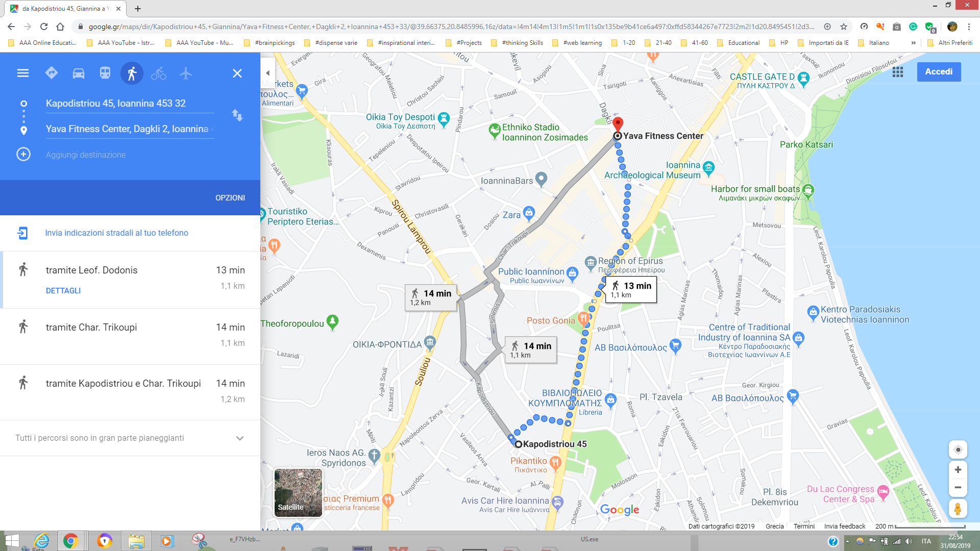
Task: Toggle Satellite map view thumbnail
Action: pyautogui.click(x=298, y=492)
